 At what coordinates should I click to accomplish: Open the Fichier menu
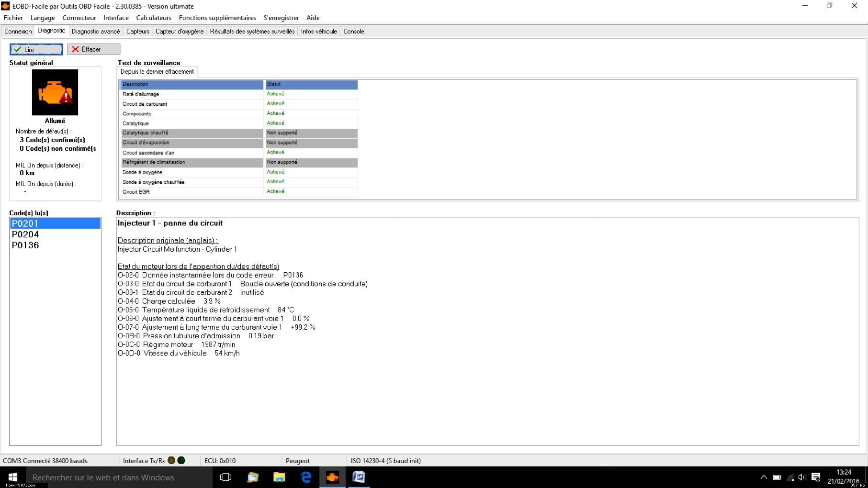(x=13, y=18)
